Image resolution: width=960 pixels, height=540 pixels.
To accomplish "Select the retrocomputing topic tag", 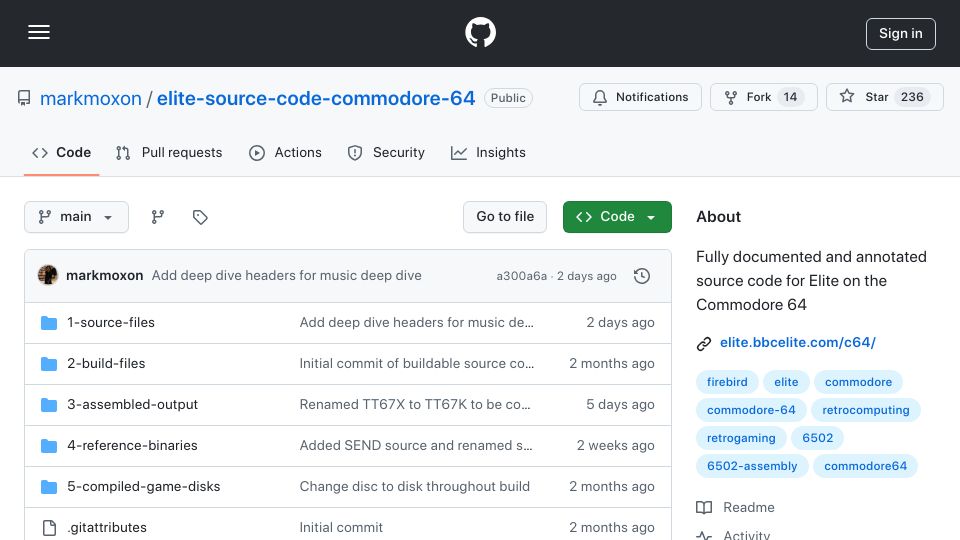I will tap(866, 410).
